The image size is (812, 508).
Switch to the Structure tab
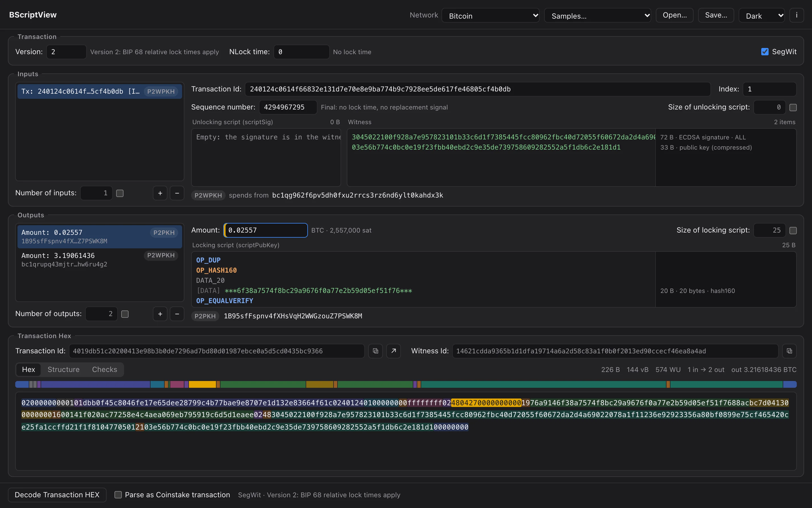click(x=63, y=370)
